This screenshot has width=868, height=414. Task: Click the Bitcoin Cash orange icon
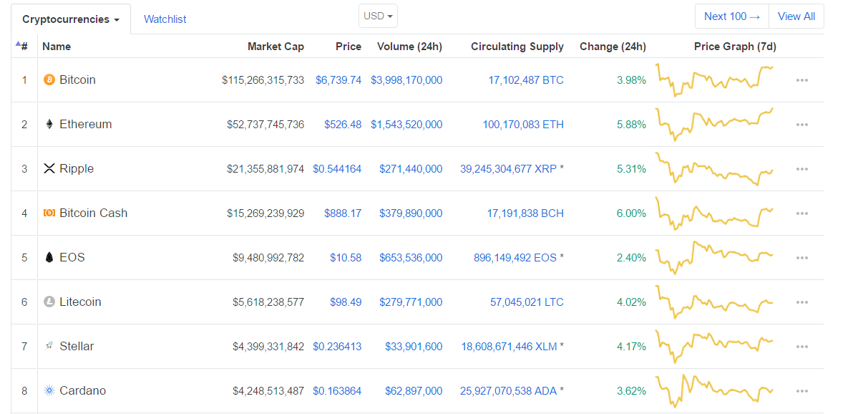49,213
